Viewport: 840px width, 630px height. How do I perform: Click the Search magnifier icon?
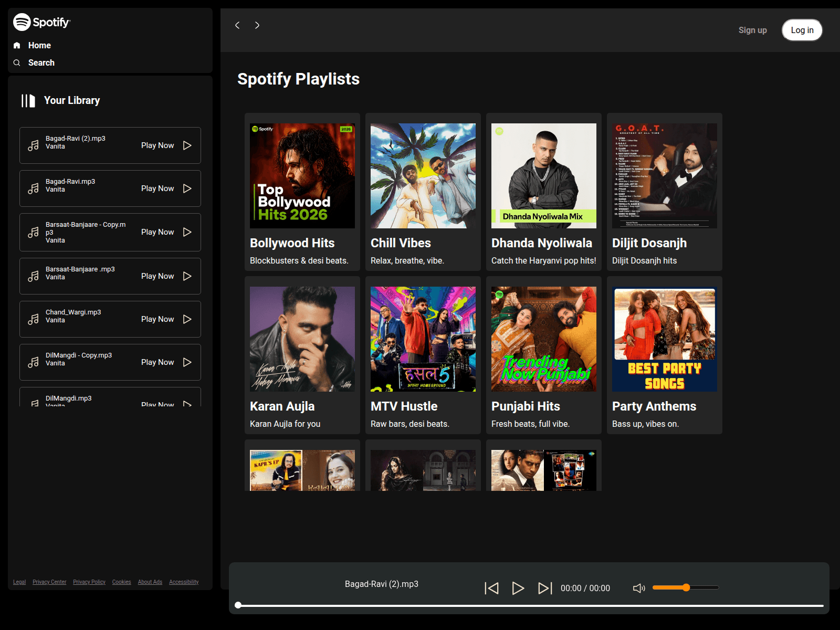[17, 62]
